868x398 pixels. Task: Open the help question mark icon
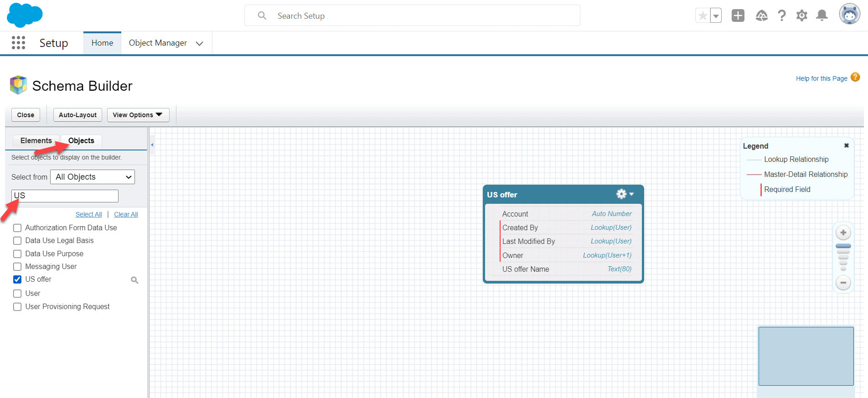pyautogui.click(x=782, y=16)
